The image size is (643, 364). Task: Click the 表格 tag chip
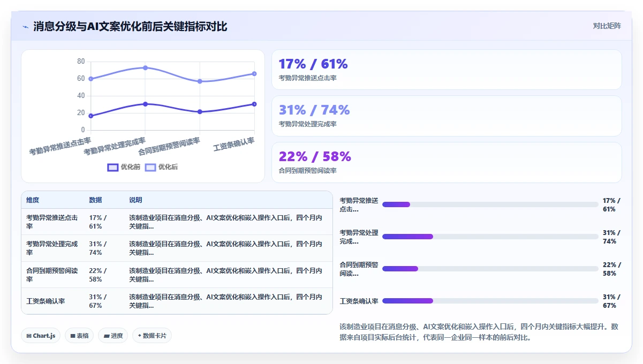(79, 336)
